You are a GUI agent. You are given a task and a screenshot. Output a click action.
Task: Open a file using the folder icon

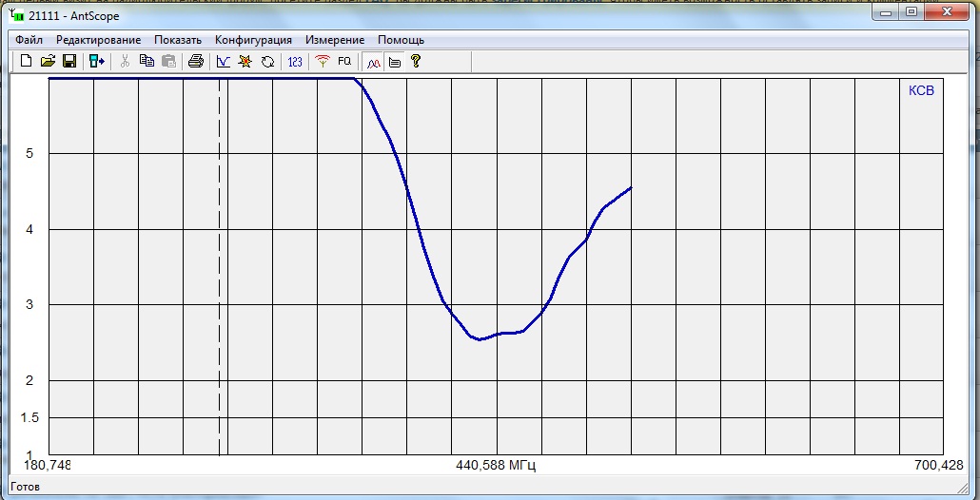(x=49, y=61)
